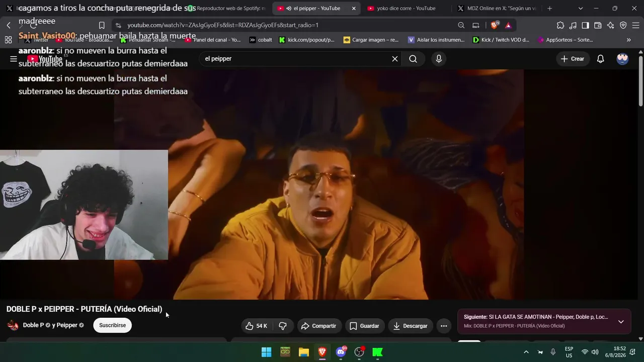This screenshot has width=644, height=362.
Task: Expand the Siguiente mix playlist panel
Action: click(x=621, y=322)
